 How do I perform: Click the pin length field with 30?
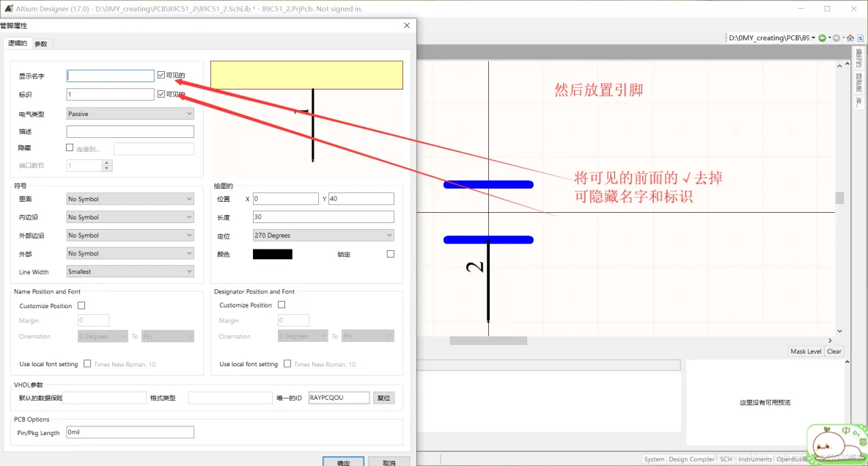[x=323, y=216]
